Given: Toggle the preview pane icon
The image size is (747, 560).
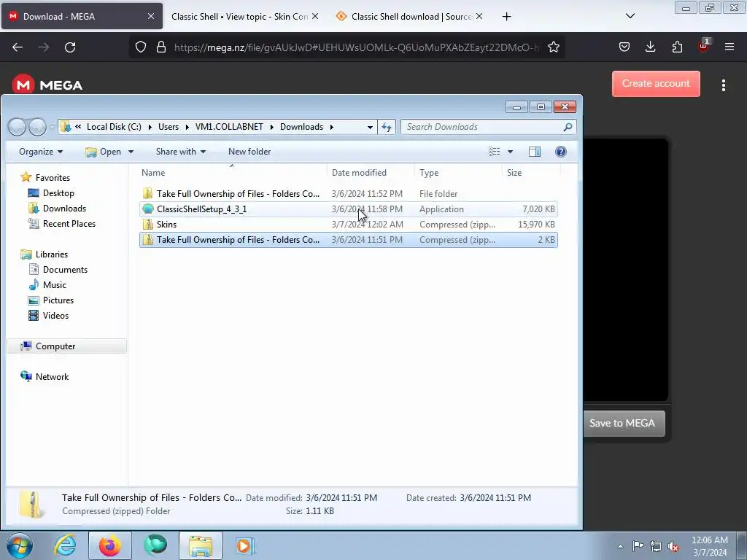Looking at the screenshot, I should [535, 152].
